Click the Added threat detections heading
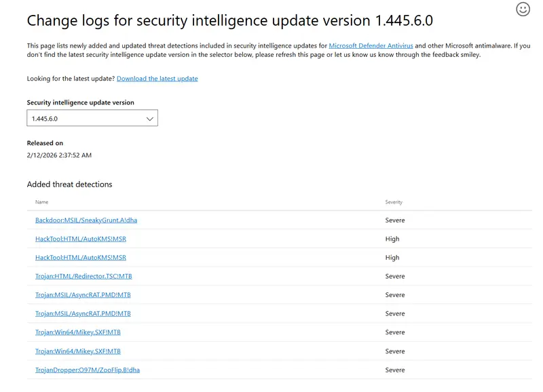The image size is (543, 392). pyautogui.click(x=69, y=184)
